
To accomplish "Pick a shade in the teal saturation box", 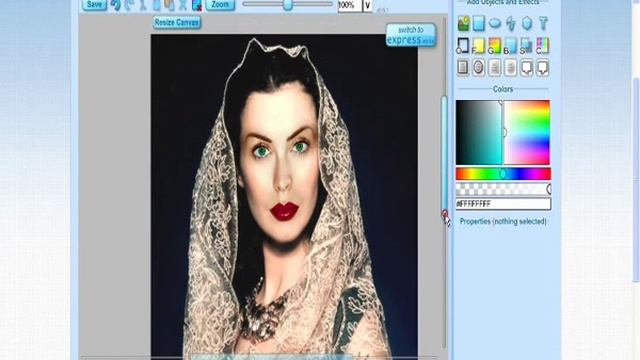I will click(x=478, y=133).
